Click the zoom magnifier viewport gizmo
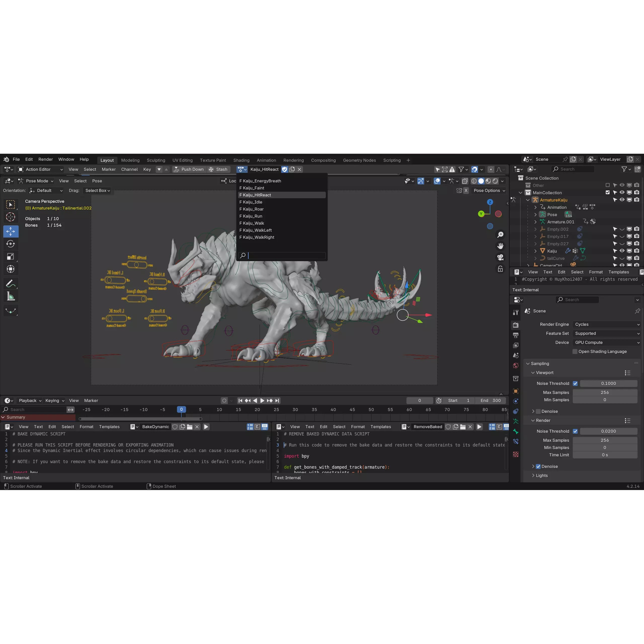 click(500, 235)
